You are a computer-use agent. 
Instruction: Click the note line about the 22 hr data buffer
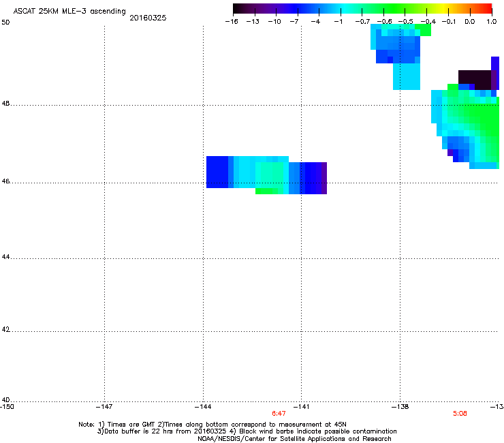[x=247, y=431]
